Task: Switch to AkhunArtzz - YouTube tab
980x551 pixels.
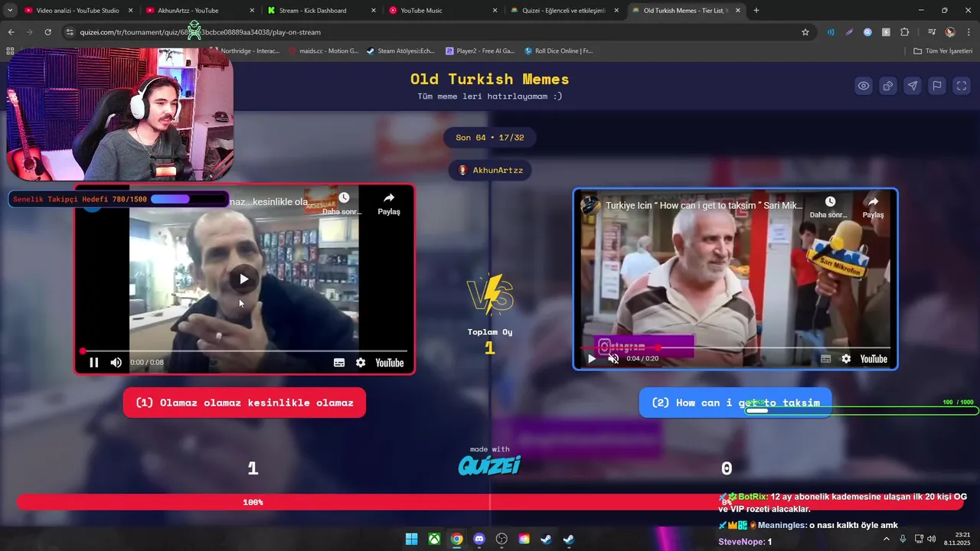Action: click(x=200, y=11)
